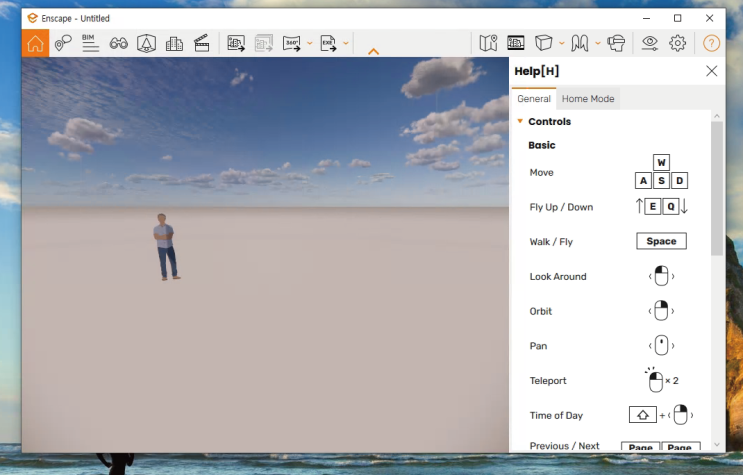
Task: Open the Asset Library buildings icon
Action: (174, 44)
